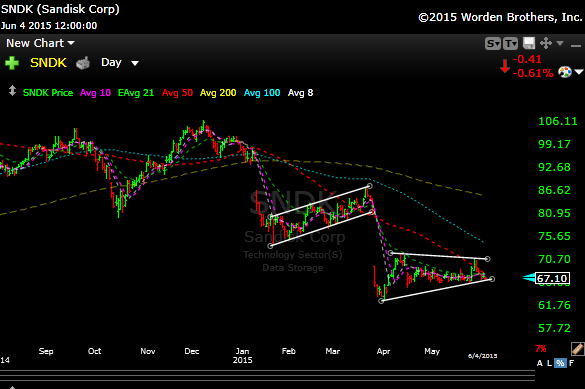Click the 86.62 price axis label
The image size is (585, 389).
coord(554,190)
